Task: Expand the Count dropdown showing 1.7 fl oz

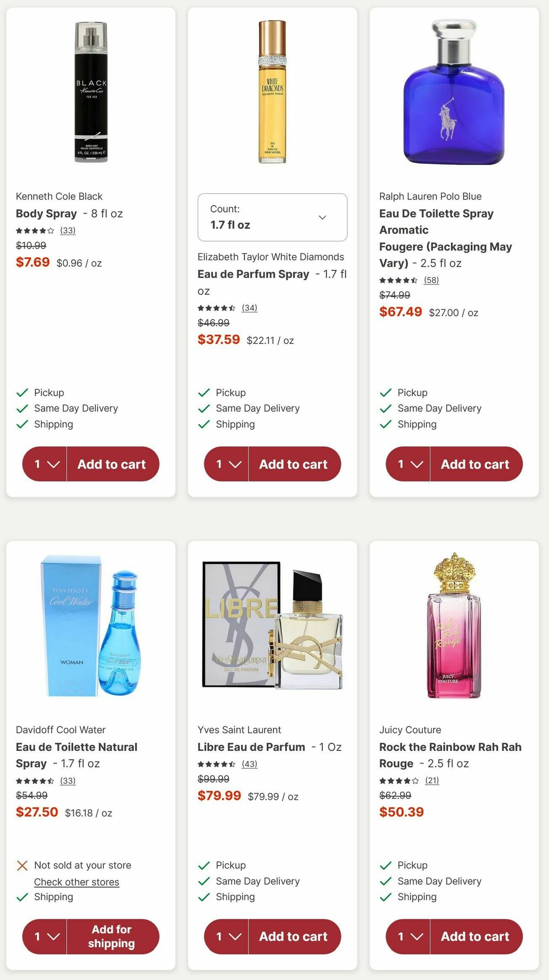Action: 272,217
